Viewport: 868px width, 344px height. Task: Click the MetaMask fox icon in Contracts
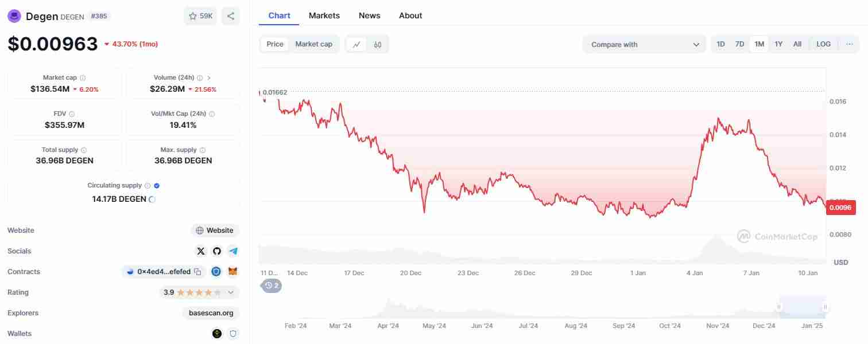point(232,272)
